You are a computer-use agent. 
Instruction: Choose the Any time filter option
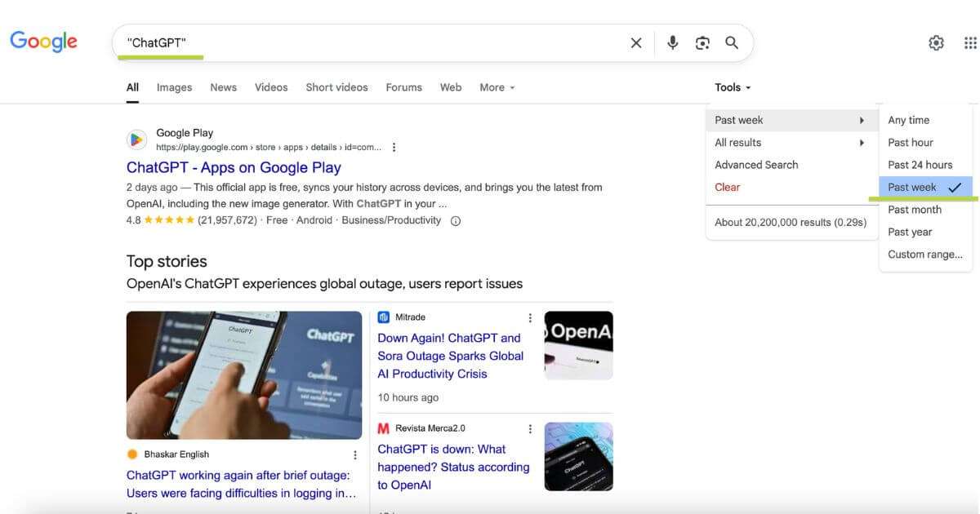(909, 120)
